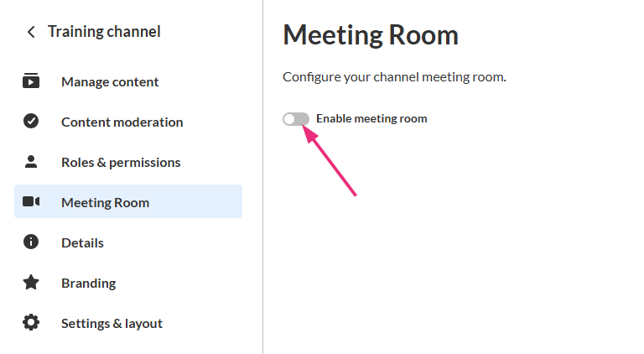Click the back chevron arrow icon
This screenshot has height=354, width=644.
pos(31,32)
